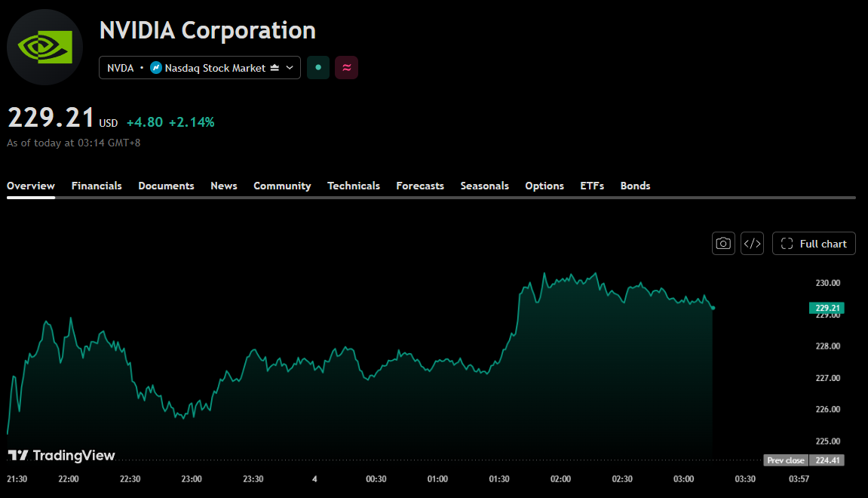Click the USD currency label
This screenshot has height=498, width=868.
pyautogui.click(x=109, y=123)
